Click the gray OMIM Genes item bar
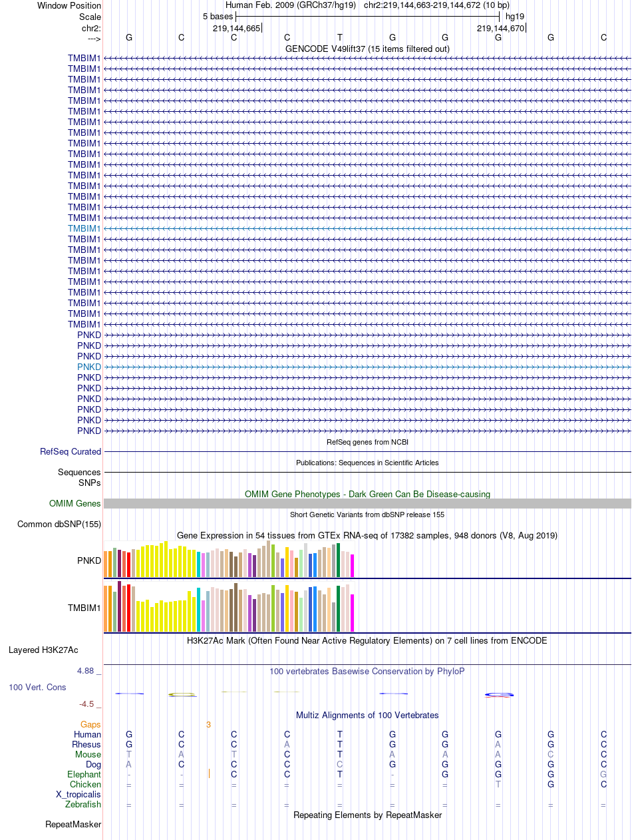 [x=367, y=504]
